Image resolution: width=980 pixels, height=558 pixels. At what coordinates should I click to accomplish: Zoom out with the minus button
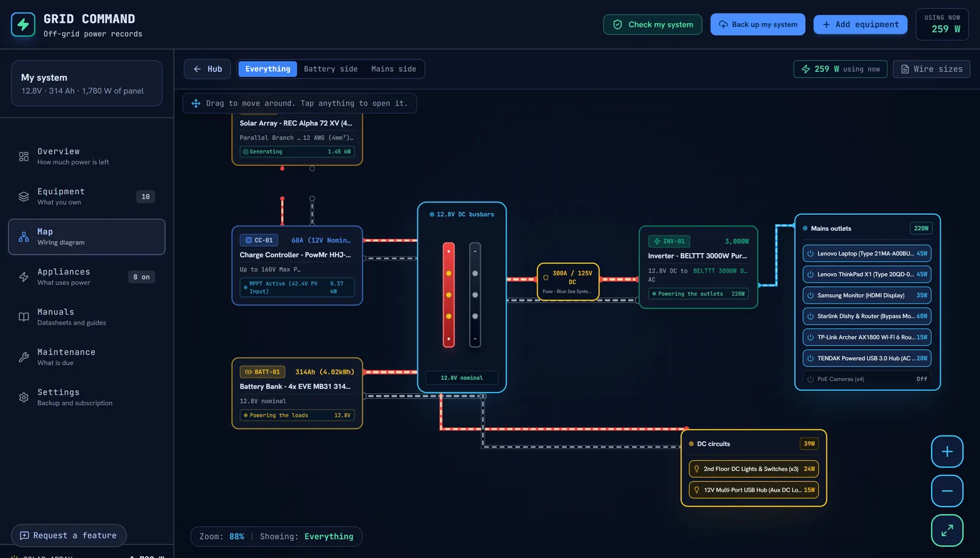pyautogui.click(x=947, y=491)
